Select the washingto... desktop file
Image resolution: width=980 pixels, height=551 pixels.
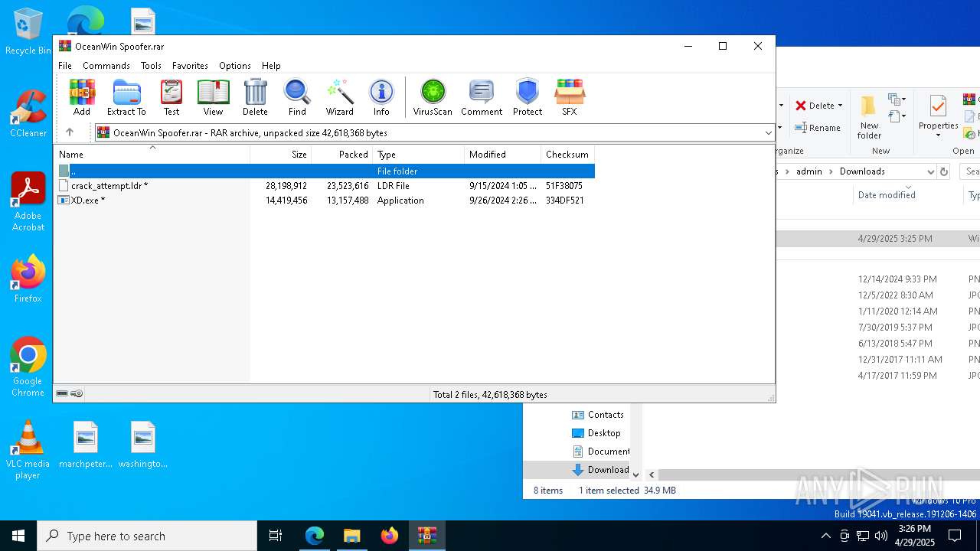pyautogui.click(x=143, y=445)
